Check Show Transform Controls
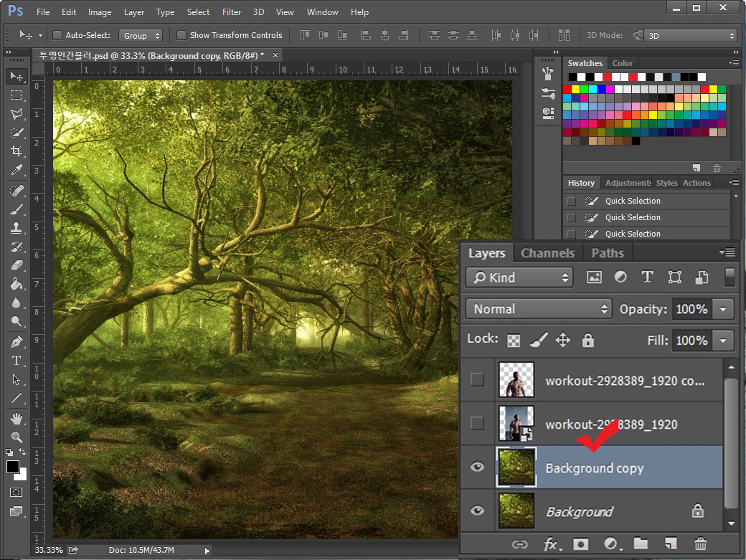 (x=181, y=35)
